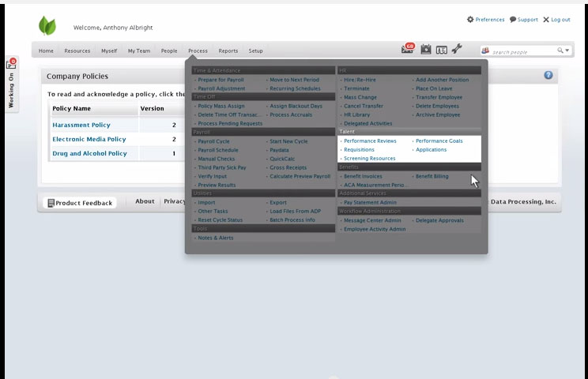Open Preview Results

tap(217, 185)
